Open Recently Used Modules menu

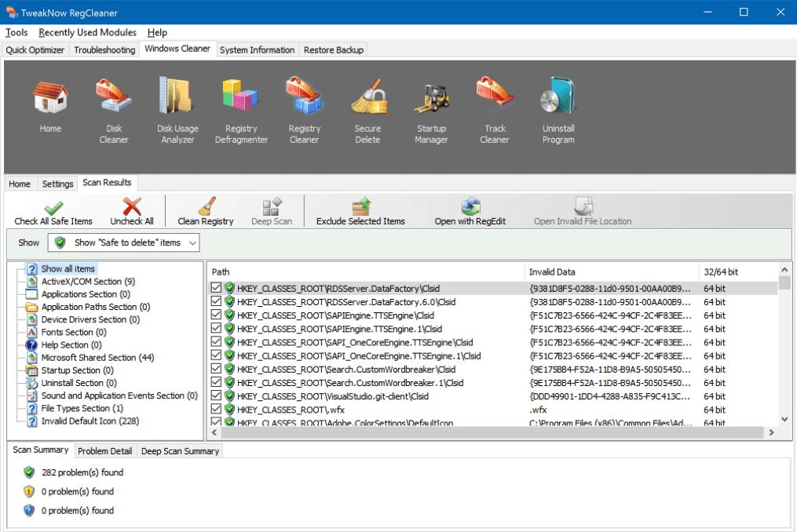(x=87, y=32)
